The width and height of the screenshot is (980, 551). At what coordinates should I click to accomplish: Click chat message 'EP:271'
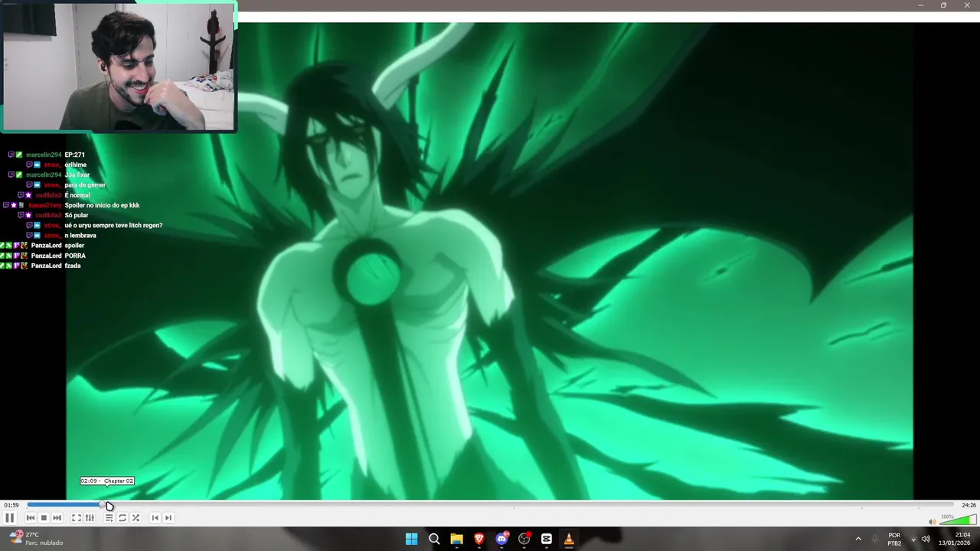point(75,155)
